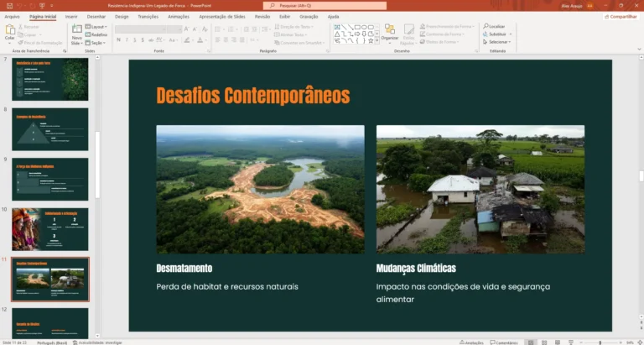Image resolution: width=644 pixels, height=345 pixels.
Task: Toggle center alignment paragraph button
Action: point(226,40)
